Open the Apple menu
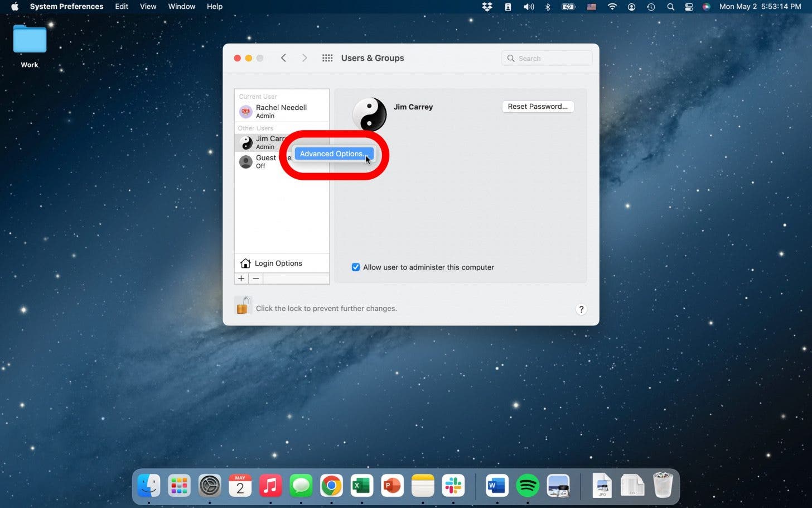This screenshot has height=508, width=812. pyautogui.click(x=15, y=7)
